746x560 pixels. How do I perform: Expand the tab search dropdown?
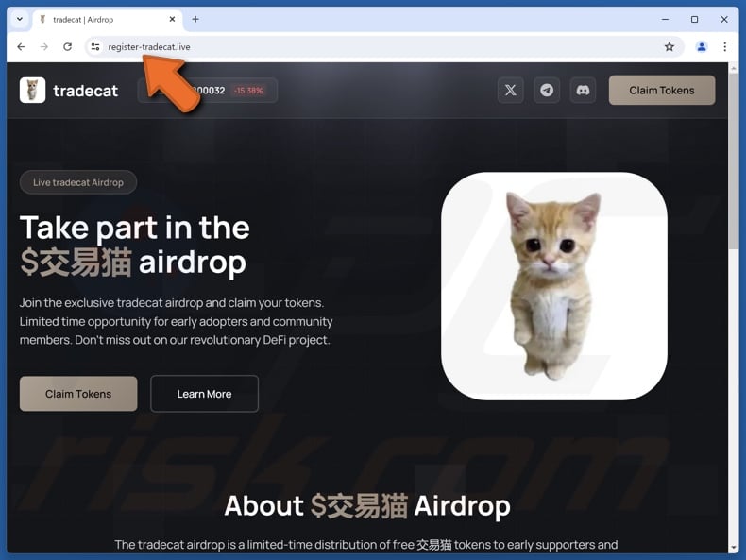coord(20,20)
